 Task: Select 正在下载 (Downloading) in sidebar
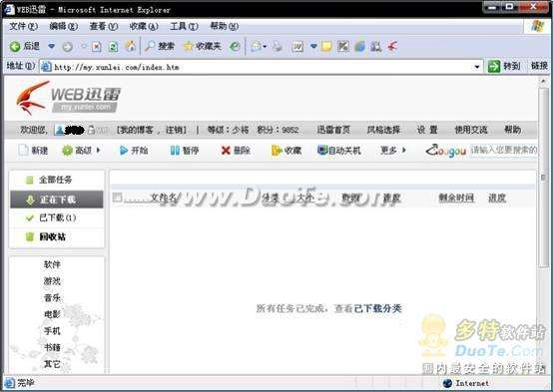57,199
